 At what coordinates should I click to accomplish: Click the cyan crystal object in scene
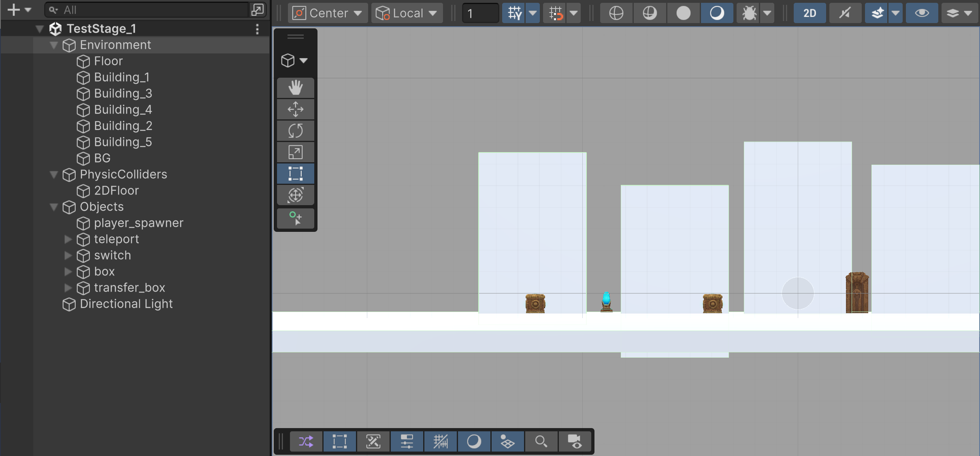click(606, 302)
